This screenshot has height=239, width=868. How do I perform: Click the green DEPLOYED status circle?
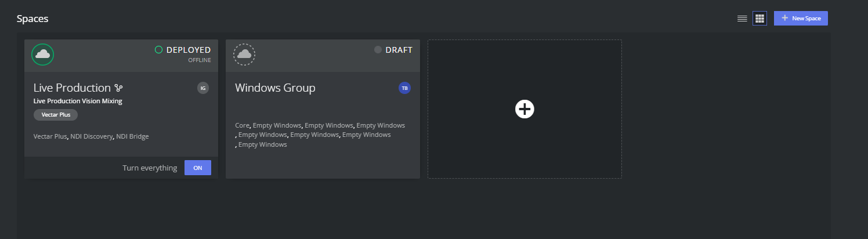pos(158,50)
